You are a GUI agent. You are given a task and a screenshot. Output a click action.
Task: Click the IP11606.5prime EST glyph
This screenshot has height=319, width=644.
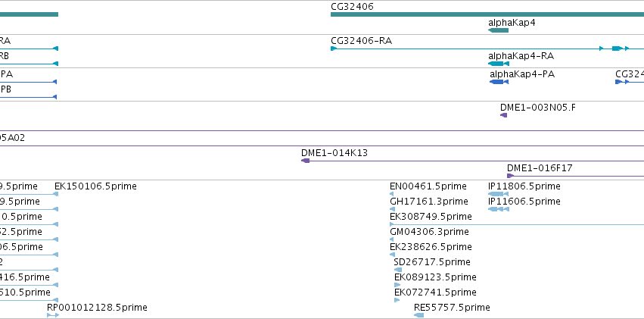(x=499, y=209)
